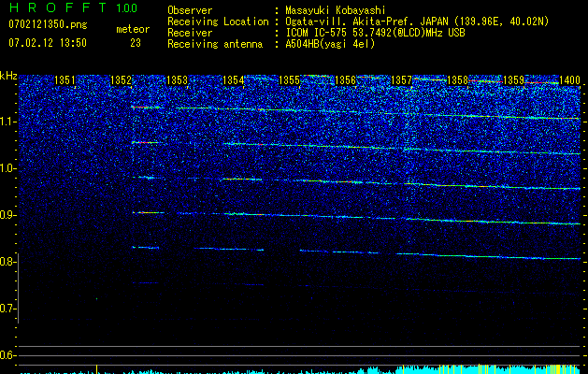Click the 1357 time marker
Image resolution: width=588 pixels, height=374 pixels.
pyautogui.click(x=402, y=80)
